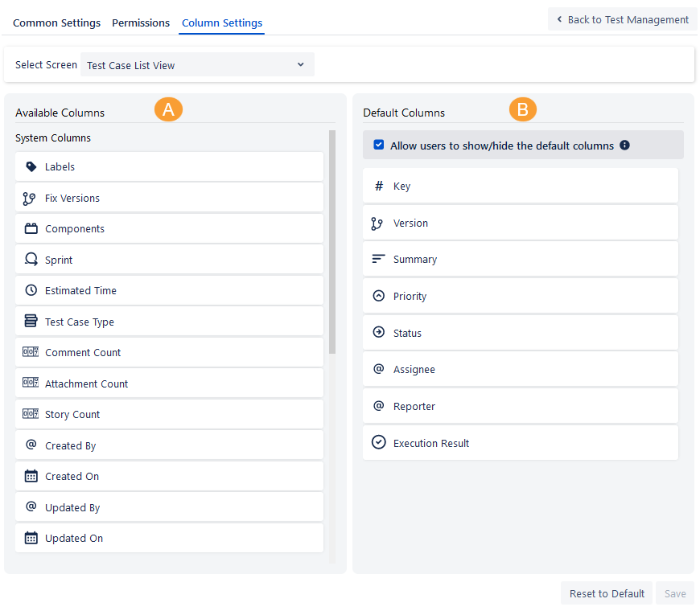This screenshot has width=700, height=611.
Task: Open the Select Screen dropdown
Action: click(197, 64)
